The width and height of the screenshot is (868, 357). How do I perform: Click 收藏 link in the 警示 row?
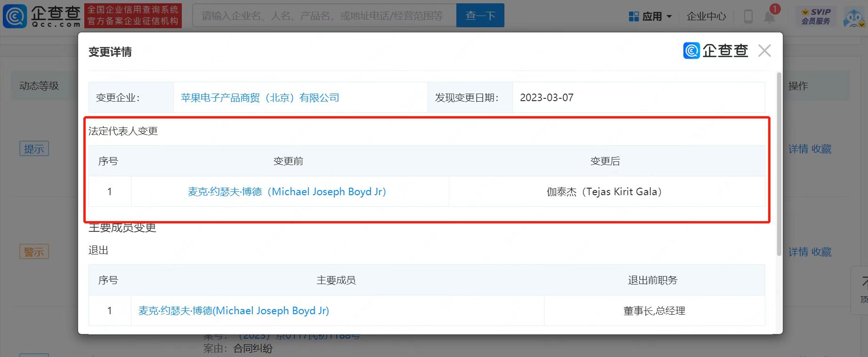[x=821, y=252]
